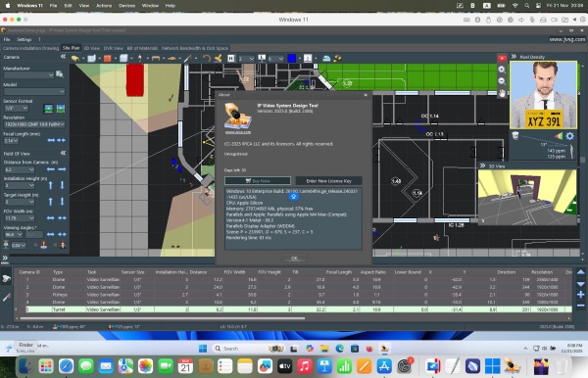Select the camera tool in Site Plan toolbar
The image size is (588, 378).
coord(75,59)
